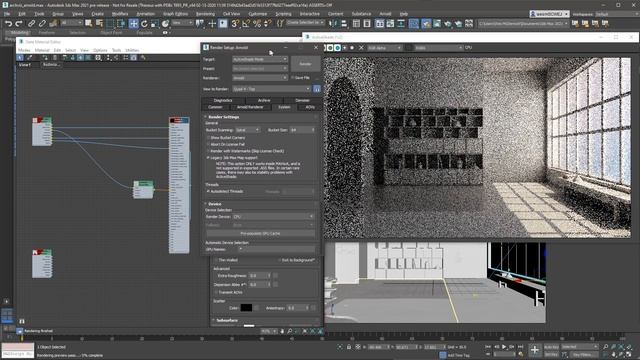Switch to the AOVs tab
This screenshot has width=640, height=360.
coord(310,107)
